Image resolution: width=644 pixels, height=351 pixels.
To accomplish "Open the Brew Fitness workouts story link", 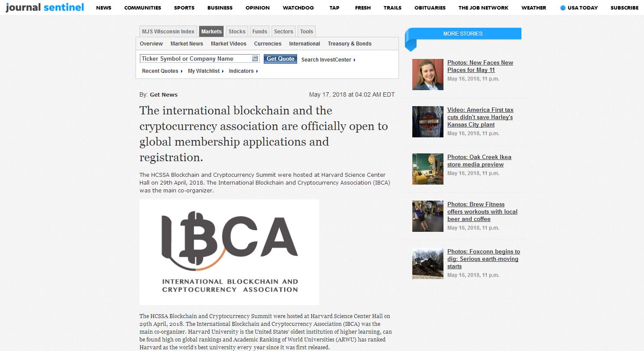I will click(482, 211).
